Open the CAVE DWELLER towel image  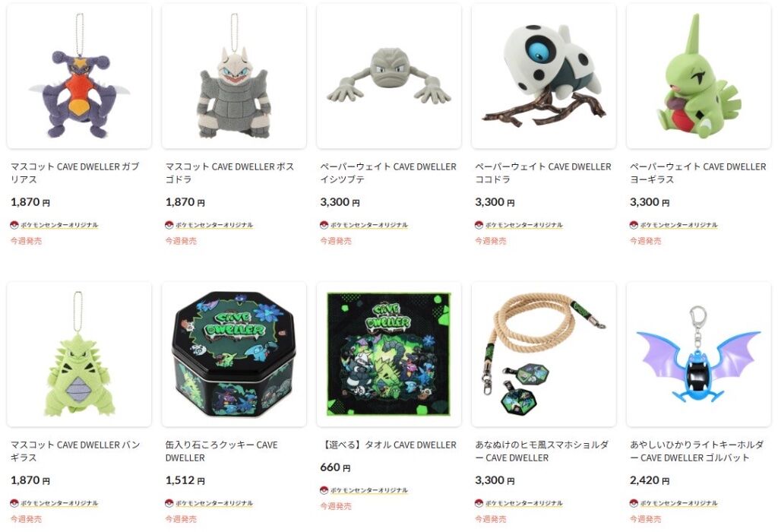point(388,354)
